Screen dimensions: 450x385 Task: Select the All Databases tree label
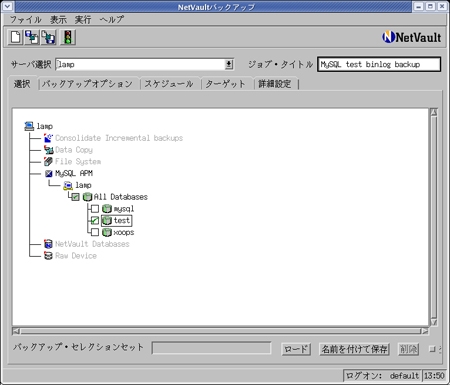121,197
